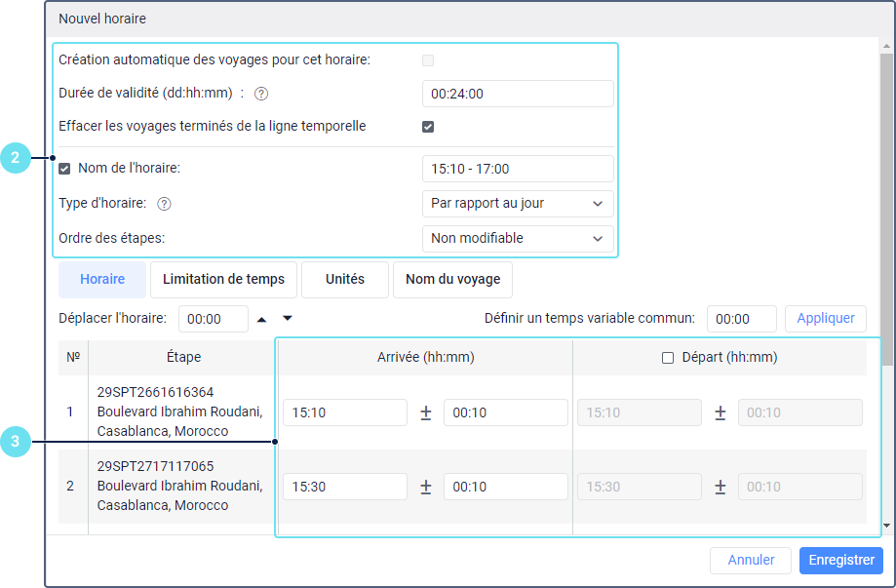This screenshot has height=588, width=896.
Task: Click Ordre des étapes label
Action: (x=111, y=238)
